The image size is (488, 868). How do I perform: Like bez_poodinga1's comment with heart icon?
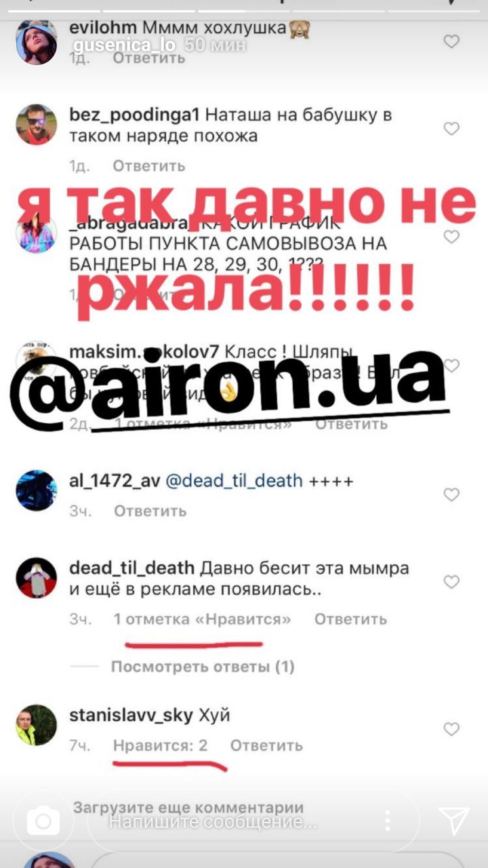click(x=451, y=128)
